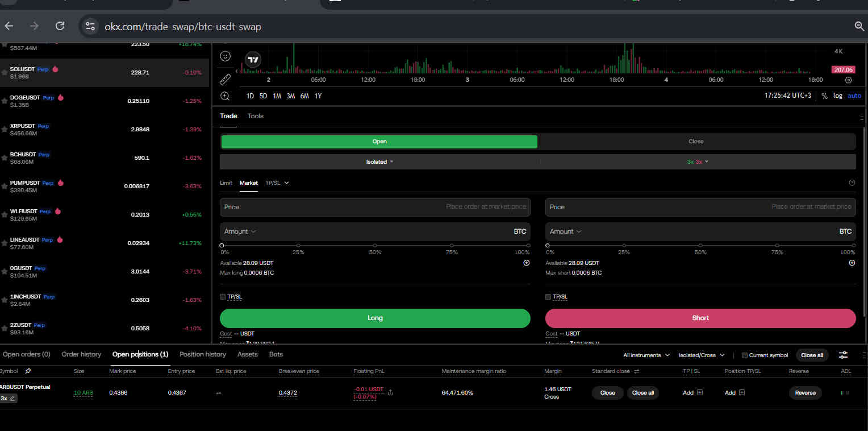Click transfer icon next to long Available balance
The image size is (868, 431).
click(526, 263)
